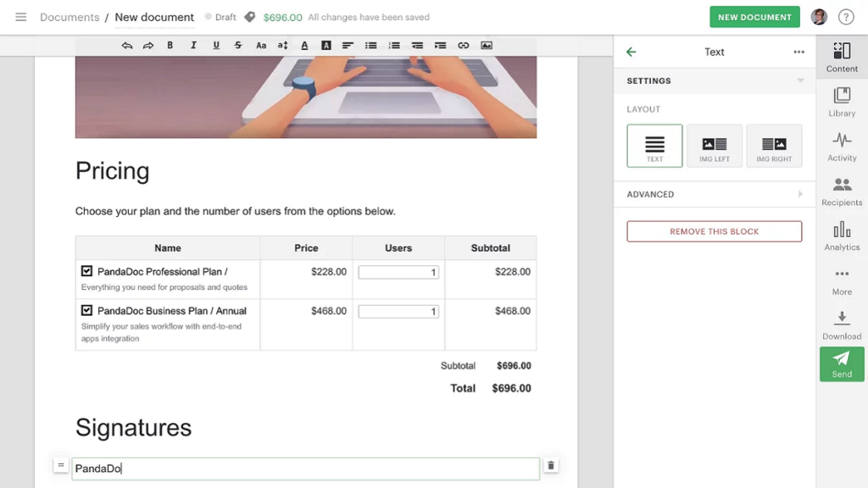Edit users quantity for Professional Plan
Viewport: 868px width, 488px height.
pos(398,272)
